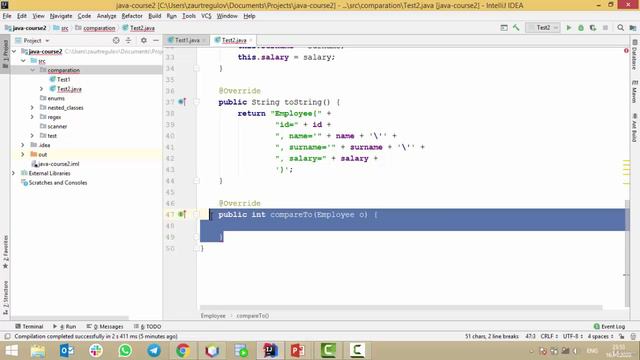Image resolution: width=640 pixels, height=360 pixels.
Task: Open the Navigate menu
Action: 61,16
